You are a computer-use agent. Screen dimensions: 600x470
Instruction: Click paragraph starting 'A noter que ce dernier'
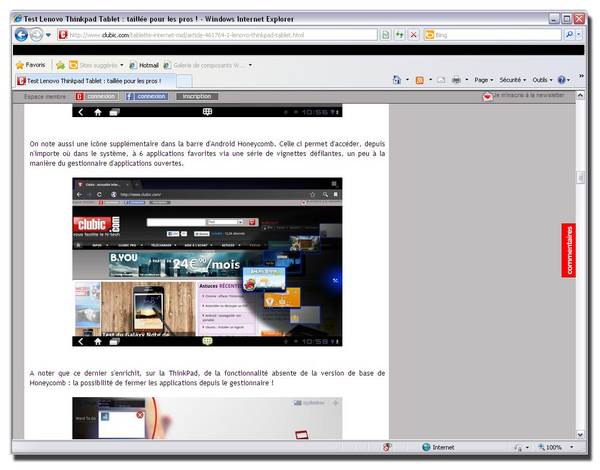(207, 378)
